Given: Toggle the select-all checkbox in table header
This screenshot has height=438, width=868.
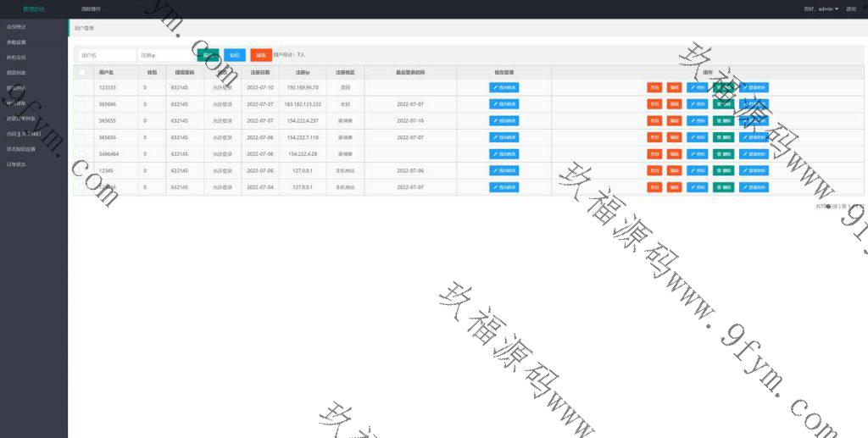Looking at the screenshot, I should tap(82, 73).
